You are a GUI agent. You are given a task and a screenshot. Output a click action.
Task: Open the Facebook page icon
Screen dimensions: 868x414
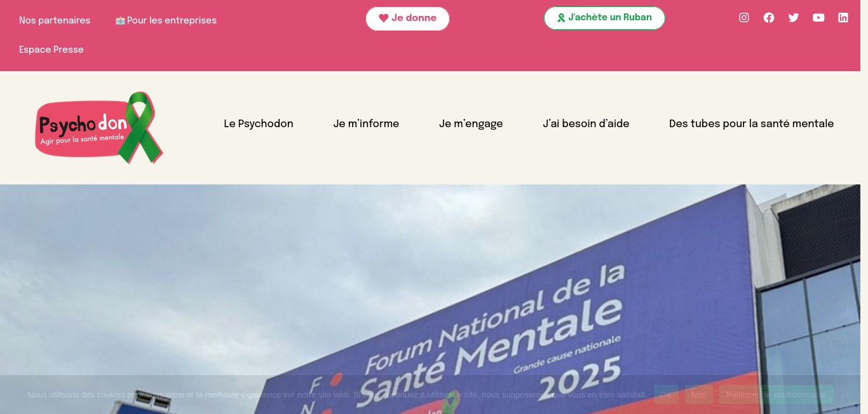(769, 18)
